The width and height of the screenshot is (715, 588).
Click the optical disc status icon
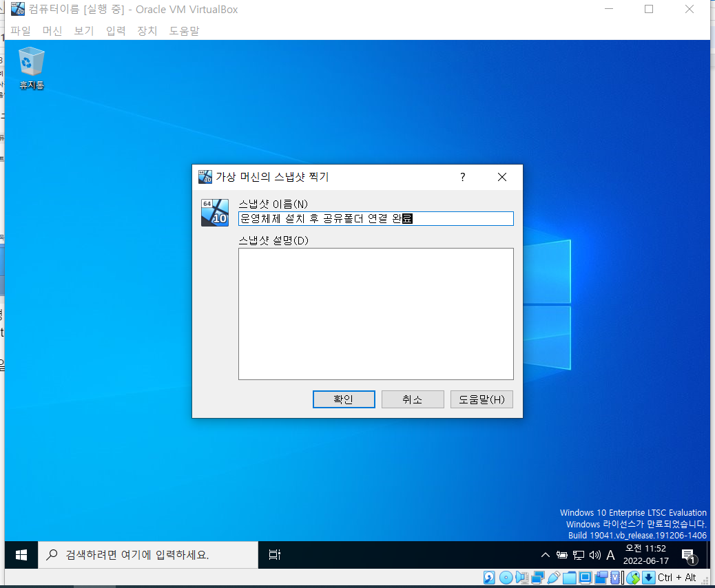point(506,578)
